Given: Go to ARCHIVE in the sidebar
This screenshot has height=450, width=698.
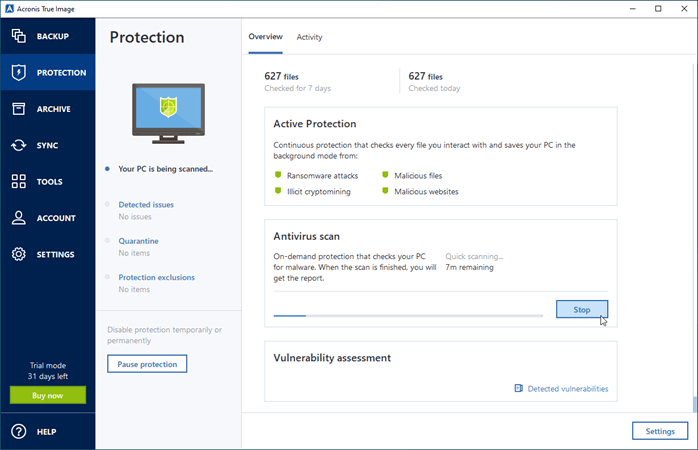Looking at the screenshot, I should click(48, 109).
